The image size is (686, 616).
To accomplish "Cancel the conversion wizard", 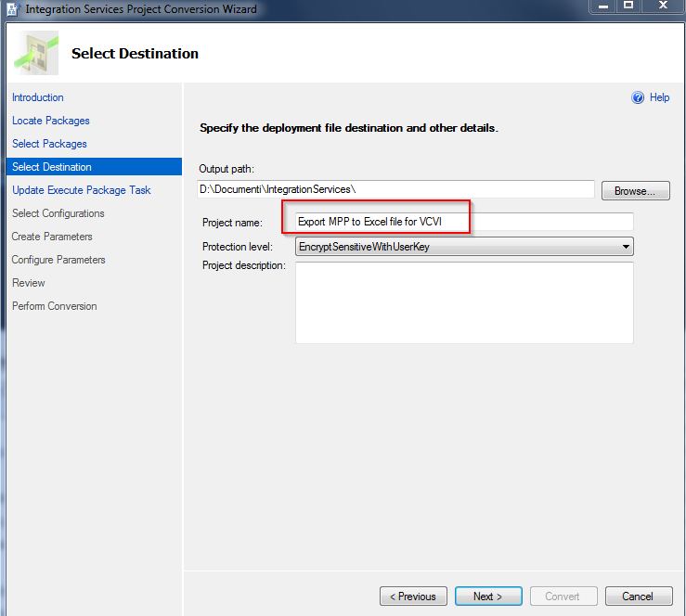I will tap(639, 597).
